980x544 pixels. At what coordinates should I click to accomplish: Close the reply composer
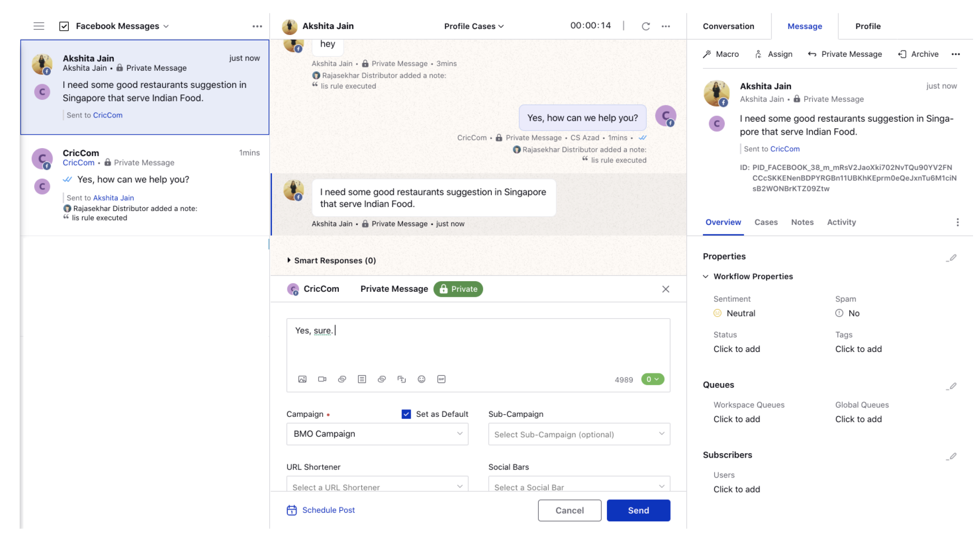665,289
